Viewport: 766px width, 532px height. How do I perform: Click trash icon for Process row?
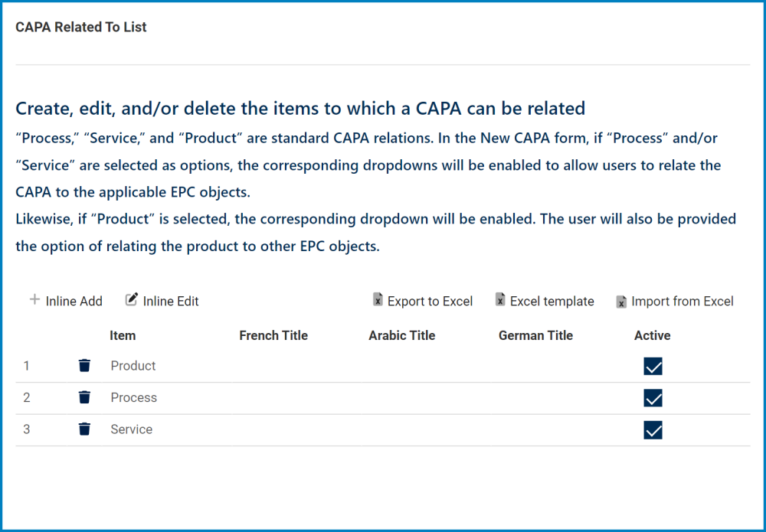tap(84, 397)
